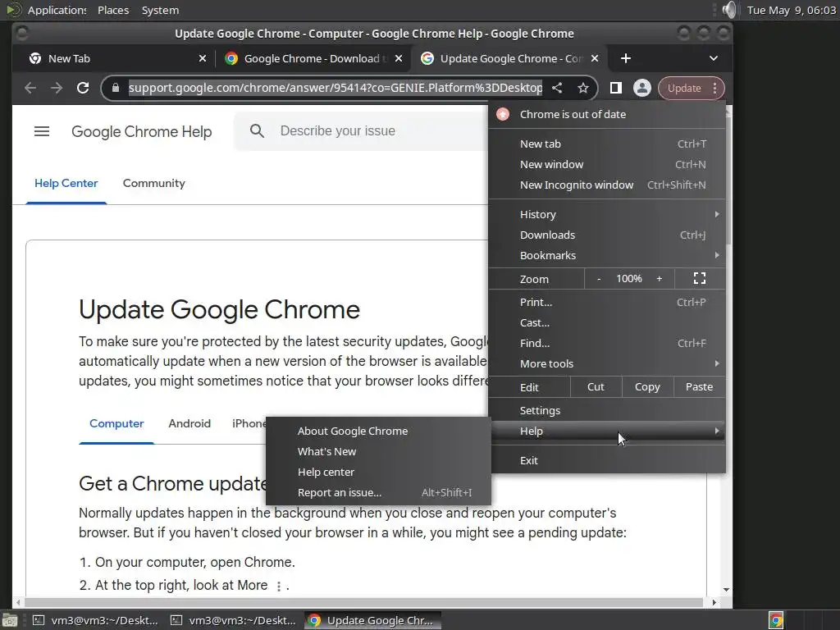This screenshot has width=840, height=630.
Task: Open the System menu
Action: point(160,10)
